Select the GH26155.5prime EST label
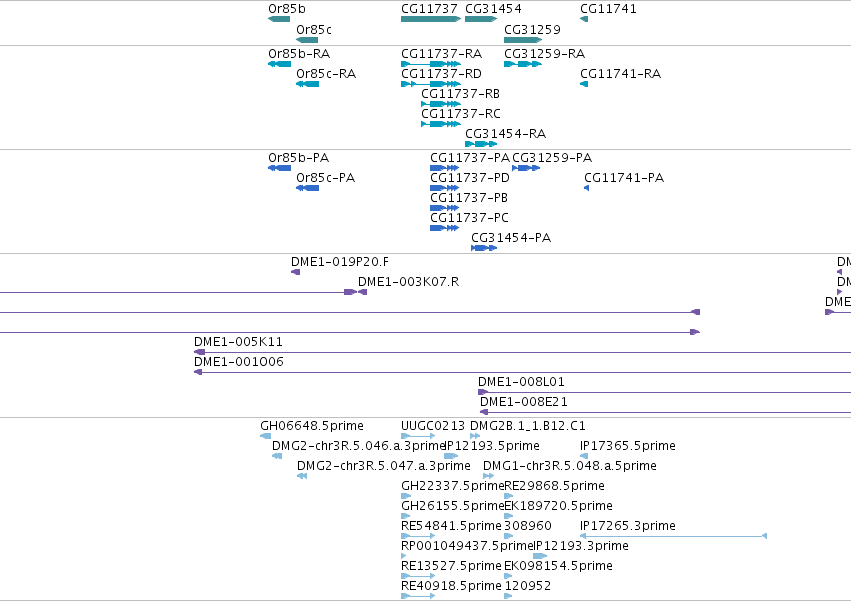Viewport: 851px width, 601px height. 453,507
